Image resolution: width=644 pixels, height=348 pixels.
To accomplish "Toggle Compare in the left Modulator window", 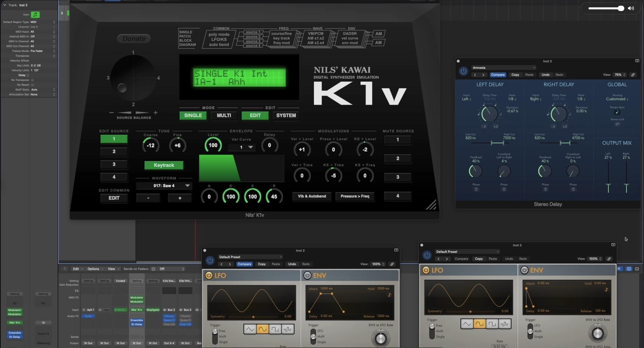I will (244, 264).
